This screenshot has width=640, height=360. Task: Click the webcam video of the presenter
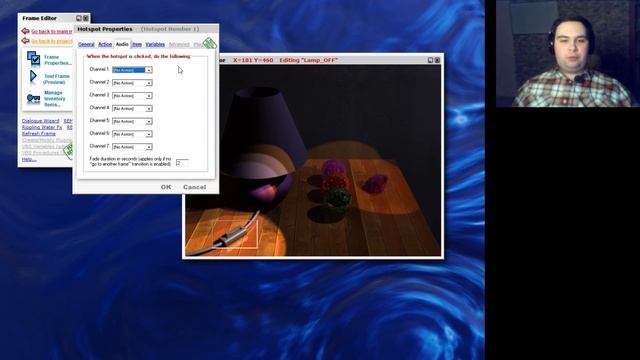coord(568,53)
